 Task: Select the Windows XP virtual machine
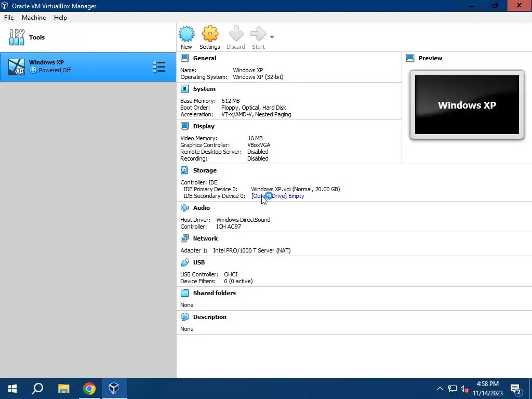point(88,67)
